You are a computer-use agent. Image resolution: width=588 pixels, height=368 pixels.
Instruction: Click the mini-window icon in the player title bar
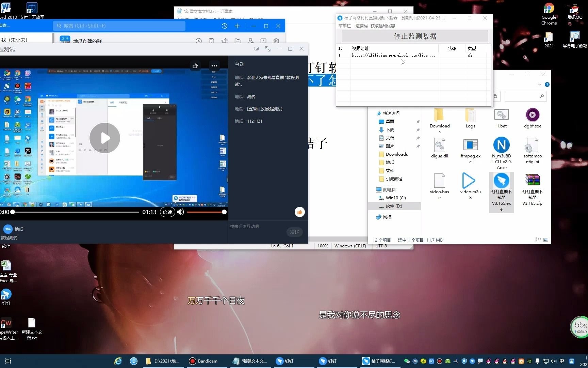pyautogui.click(x=257, y=49)
